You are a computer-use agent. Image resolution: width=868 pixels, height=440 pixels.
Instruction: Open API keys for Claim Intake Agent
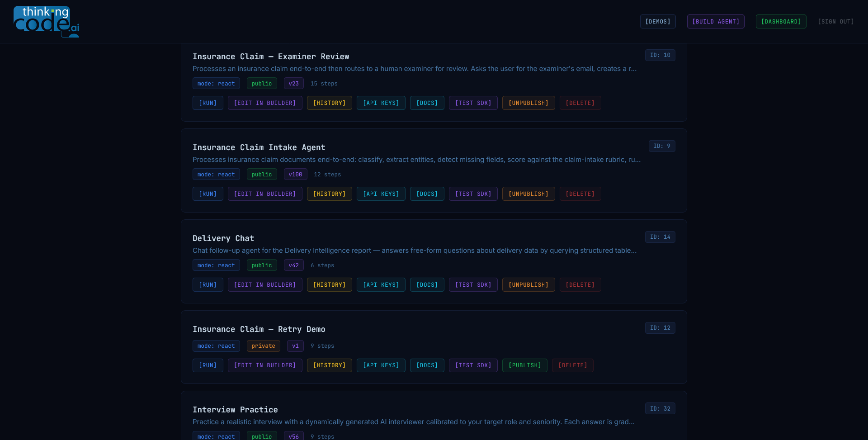[381, 194]
